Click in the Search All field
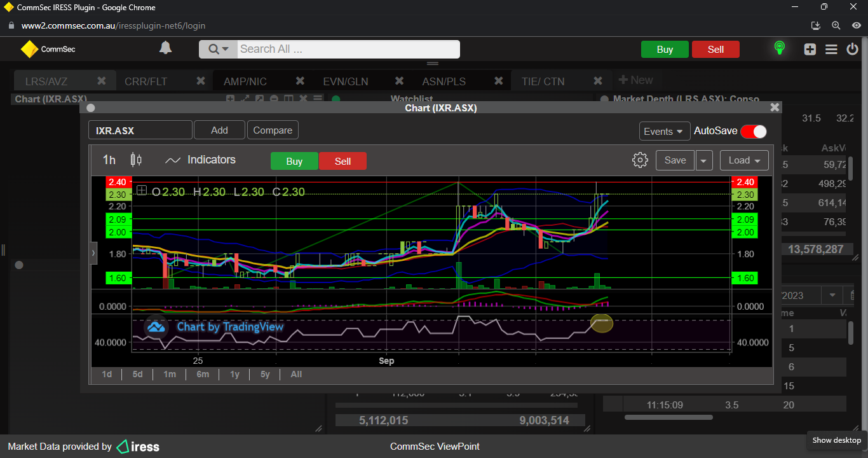The height and width of the screenshot is (458, 868). pyautogui.click(x=348, y=49)
